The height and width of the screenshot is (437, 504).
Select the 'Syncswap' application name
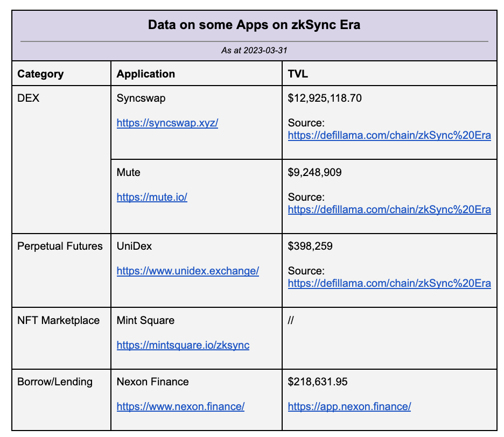(141, 98)
